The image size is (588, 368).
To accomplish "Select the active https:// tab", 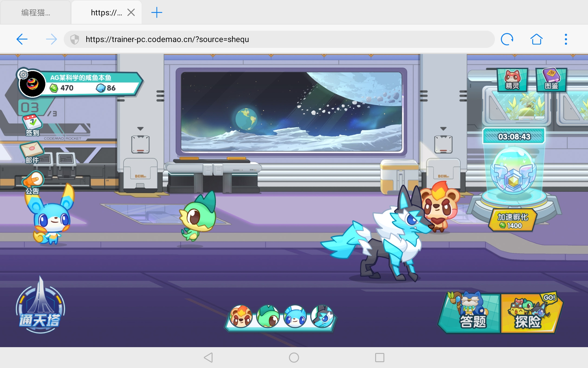I will 106,13.
